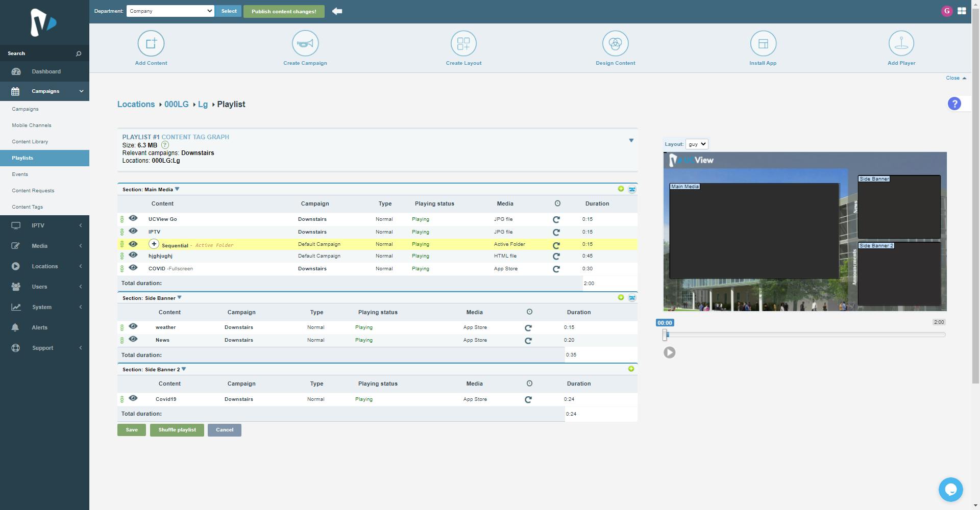Collapse the Playlist #1 info panel arrow
Image resolution: width=980 pixels, height=510 pixels.
coord(631,140)
